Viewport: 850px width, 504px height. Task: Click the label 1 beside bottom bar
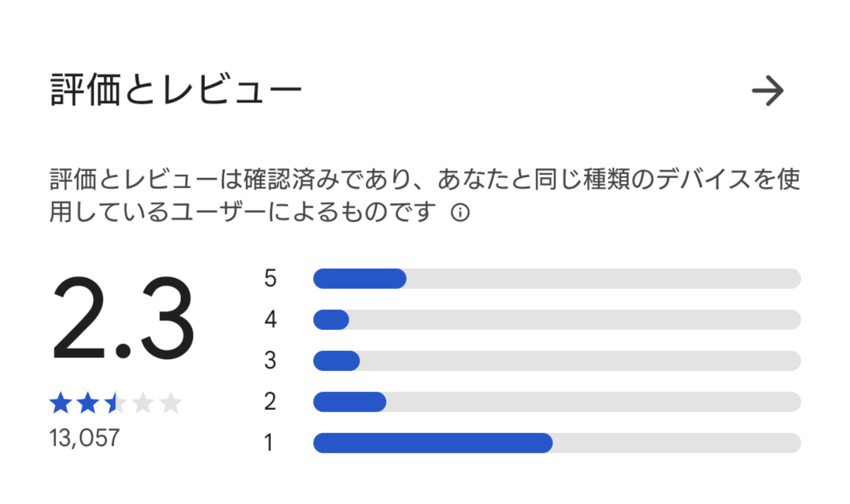click(x=268, y=443)
